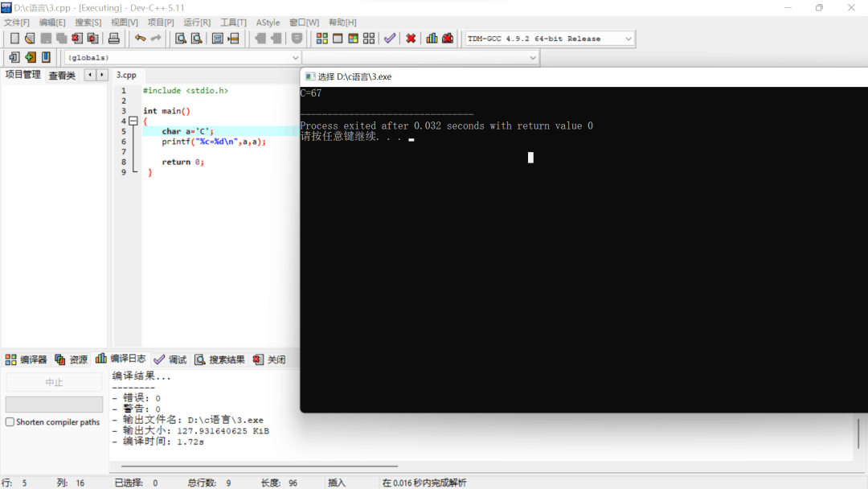Click the Find magnifier icon in toolbar
868x489 pixels.
[x=181, y=39]
